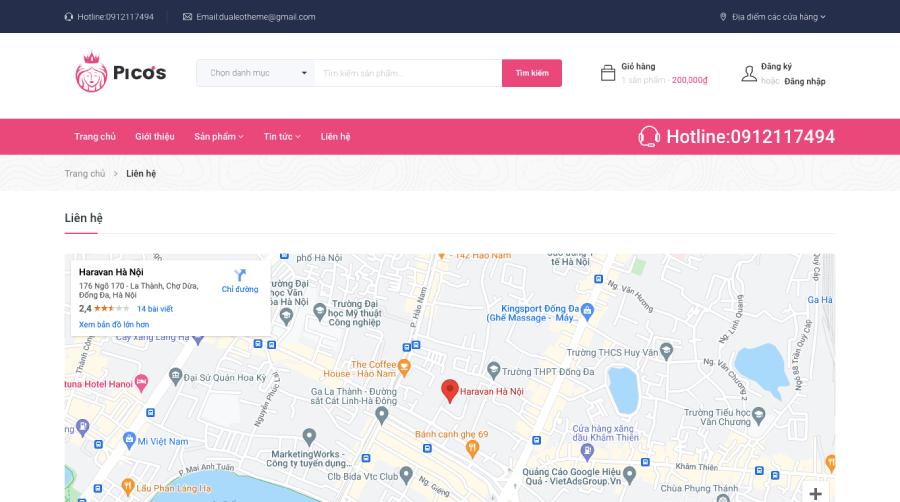Expand the Tin tức menu

[282, 137]
